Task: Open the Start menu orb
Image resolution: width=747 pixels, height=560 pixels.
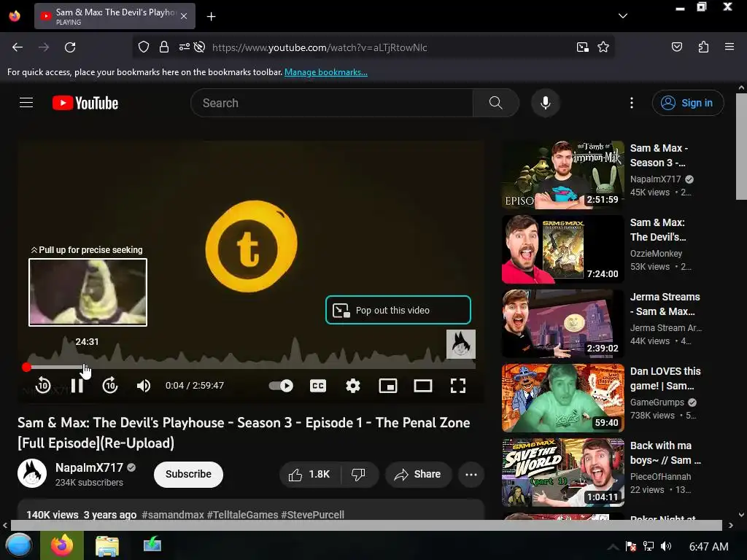Action: pos(19,545)
